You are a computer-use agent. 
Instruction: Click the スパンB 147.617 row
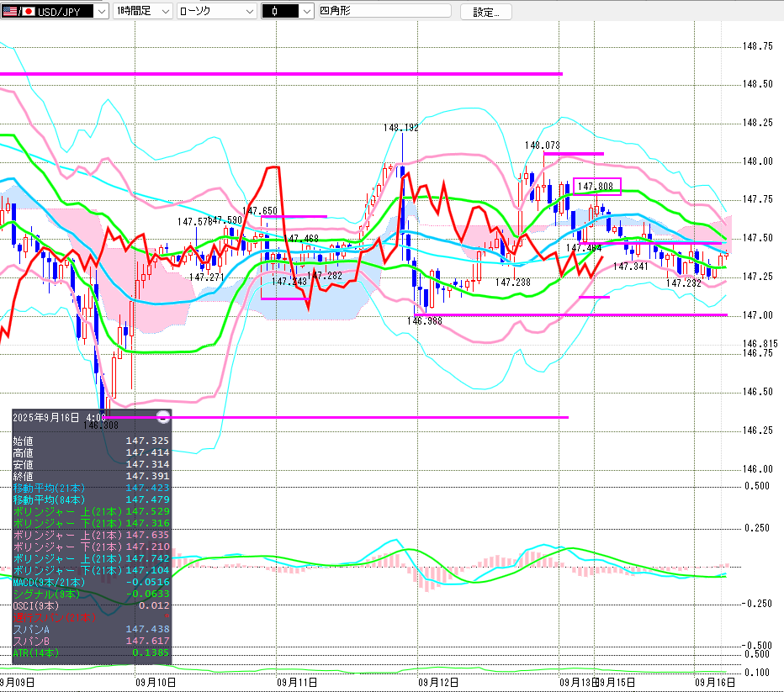click(91, 641)
